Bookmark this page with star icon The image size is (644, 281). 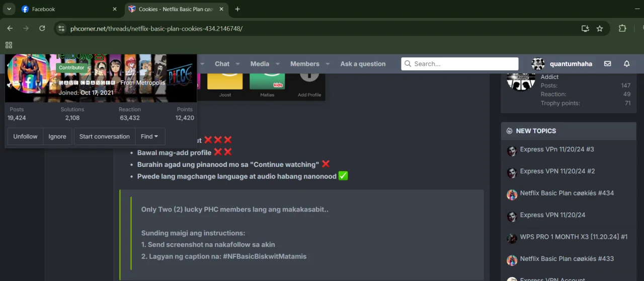click(x=600, y=29)
